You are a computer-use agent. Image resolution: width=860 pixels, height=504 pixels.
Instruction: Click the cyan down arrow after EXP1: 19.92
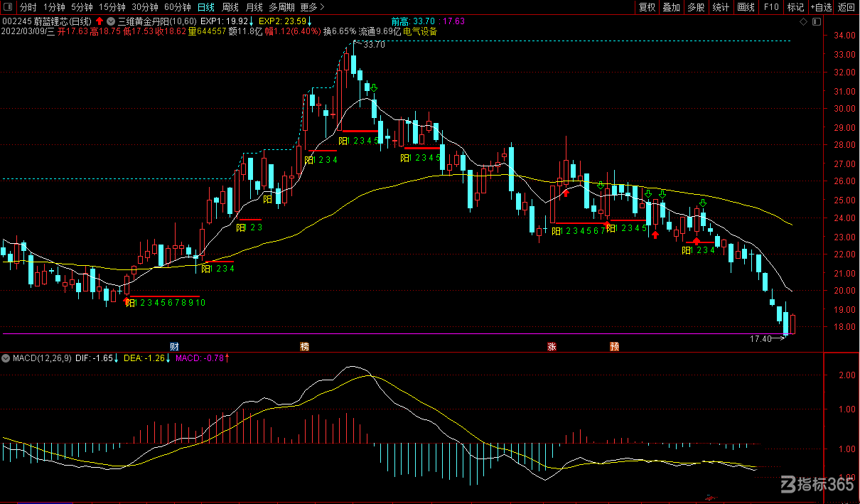[x=251, y=21]
